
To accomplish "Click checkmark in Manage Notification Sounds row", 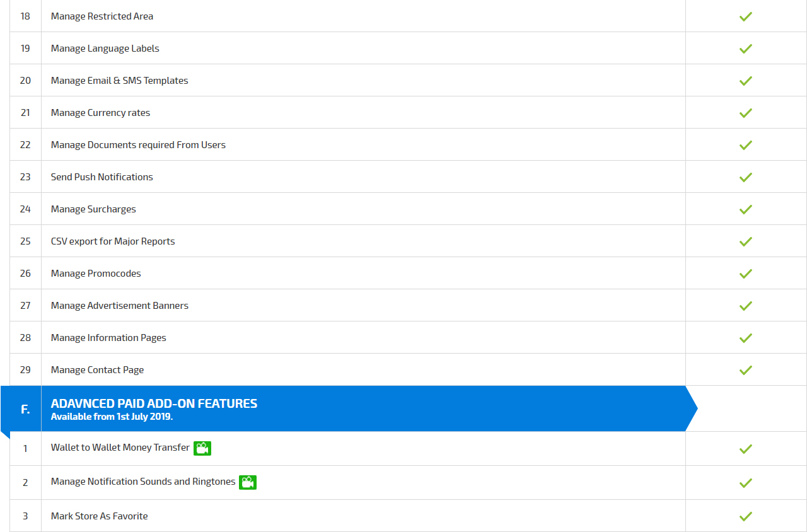I will 746,483.
